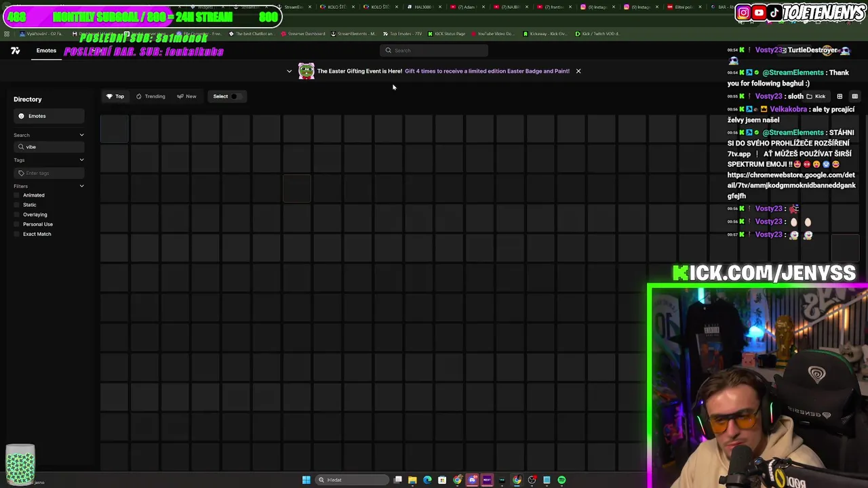Open YouTube Video Do... bookmark
The image size is (868, 488).
pyautogui.click(x=492, y=34)
